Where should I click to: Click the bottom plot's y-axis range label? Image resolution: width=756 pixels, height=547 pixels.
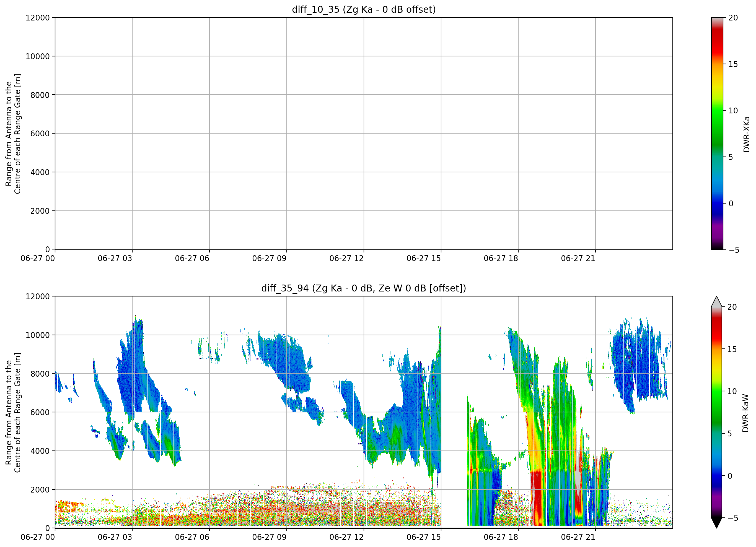tap(13, 412)
